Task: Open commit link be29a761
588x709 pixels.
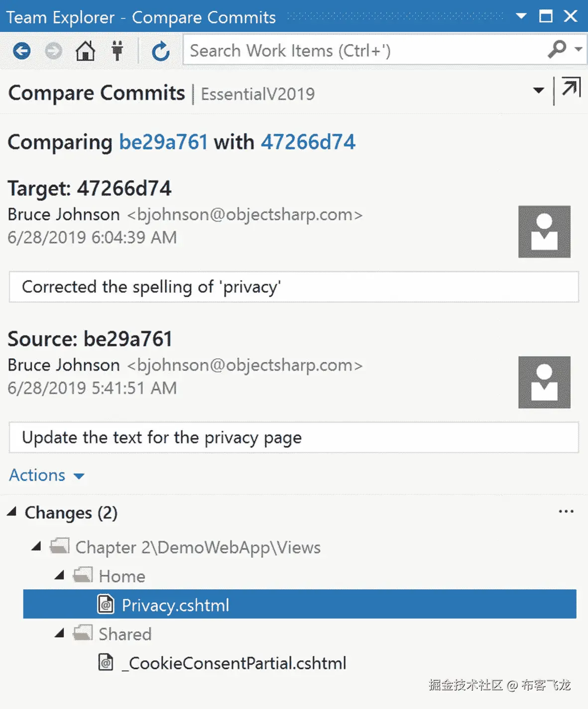Action: (163, 142)
